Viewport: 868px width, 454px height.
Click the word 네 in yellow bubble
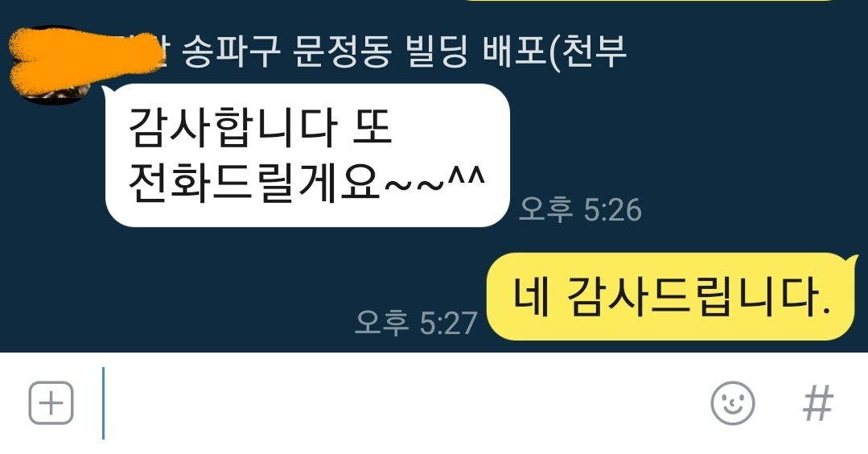tap(532, 296)
